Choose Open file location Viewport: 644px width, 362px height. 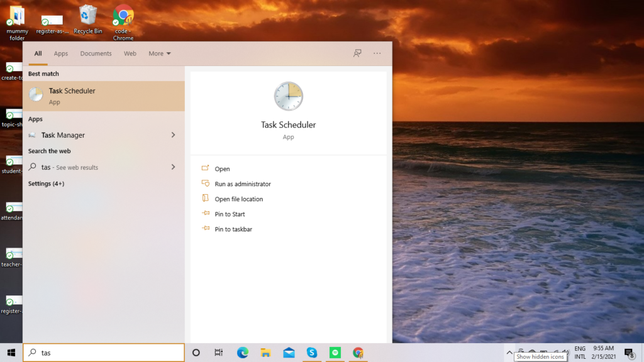click(x=238, y=199)
